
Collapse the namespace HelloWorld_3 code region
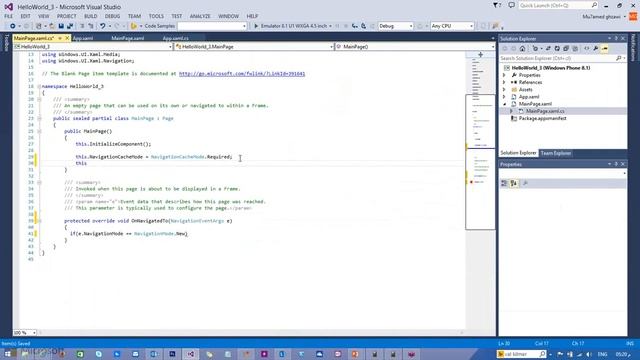click(x=39, y=87)
